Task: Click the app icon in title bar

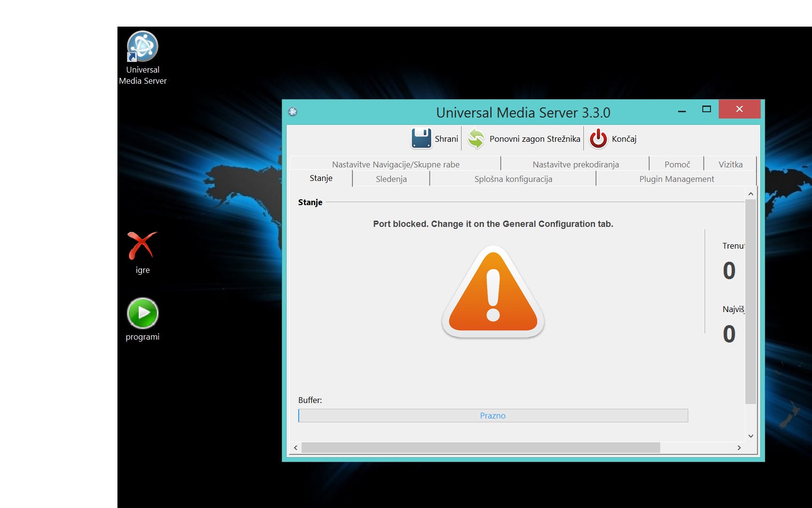Action: click(292, 112)
